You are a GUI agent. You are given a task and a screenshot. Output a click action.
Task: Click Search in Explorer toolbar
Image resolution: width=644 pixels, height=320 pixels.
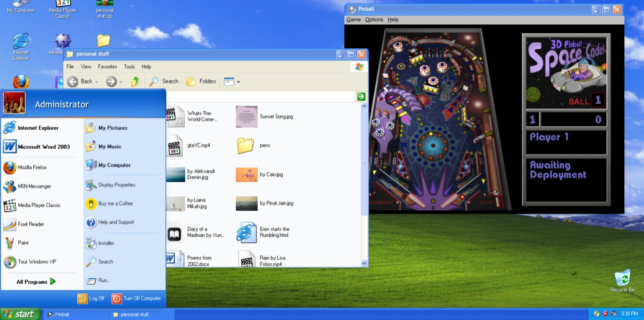(164, 81)
